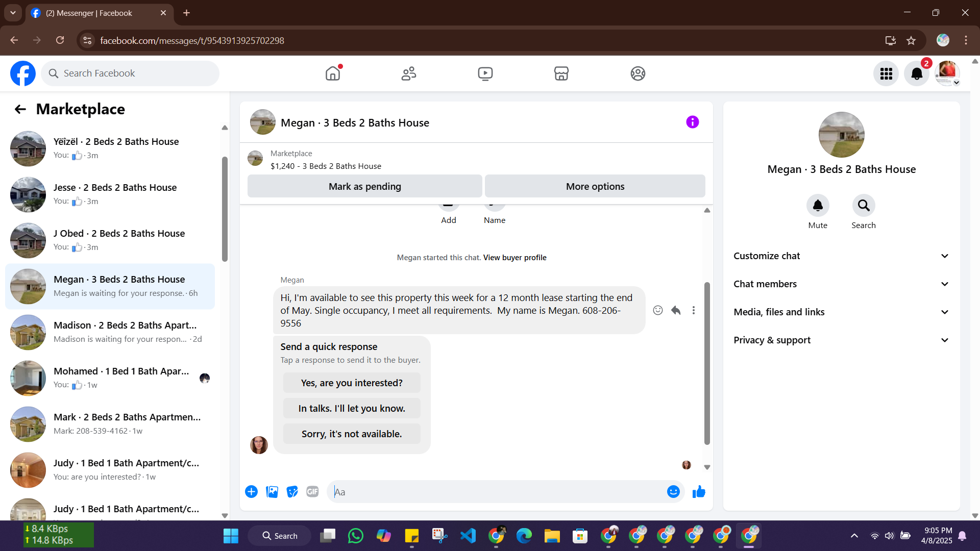Reply to Megan's message arrow icon

tap(676, 310)
